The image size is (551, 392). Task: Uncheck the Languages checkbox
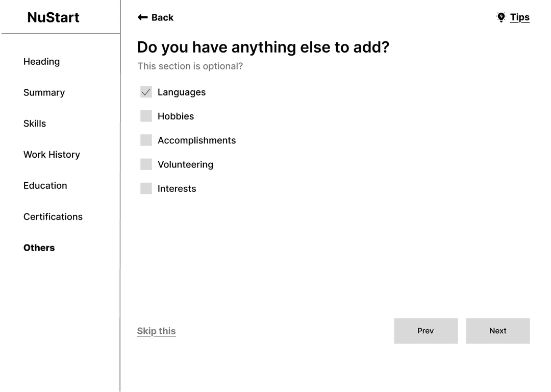tap(146, 92)
